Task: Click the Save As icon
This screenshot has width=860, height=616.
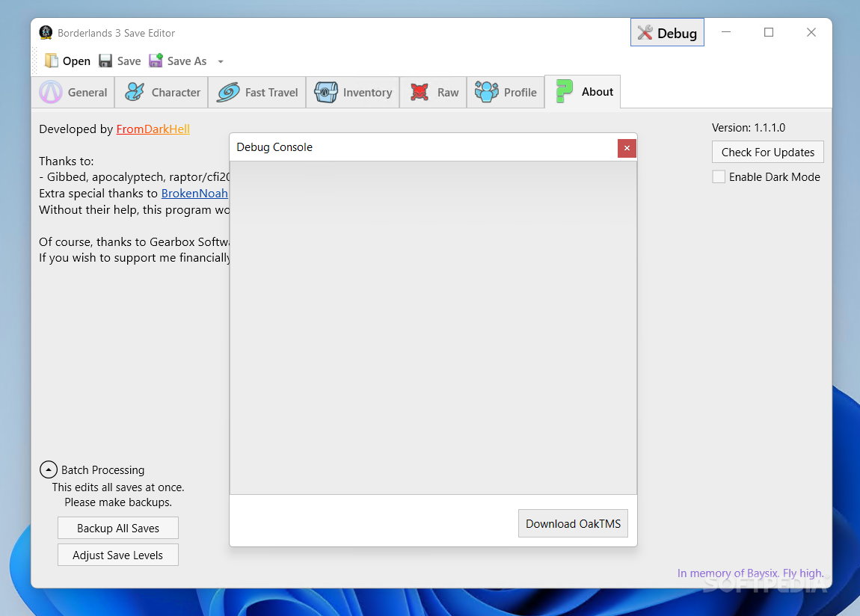Action: (156, 61)
